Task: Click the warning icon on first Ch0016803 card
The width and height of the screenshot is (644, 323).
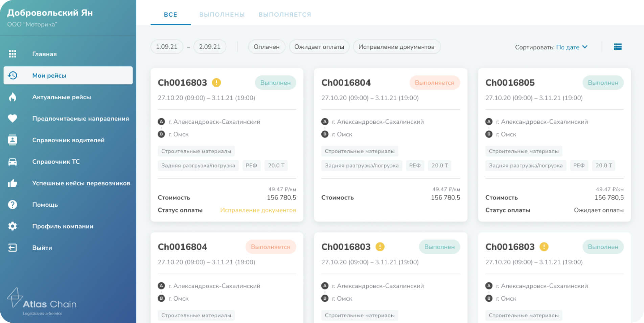Action: point(216,83)
